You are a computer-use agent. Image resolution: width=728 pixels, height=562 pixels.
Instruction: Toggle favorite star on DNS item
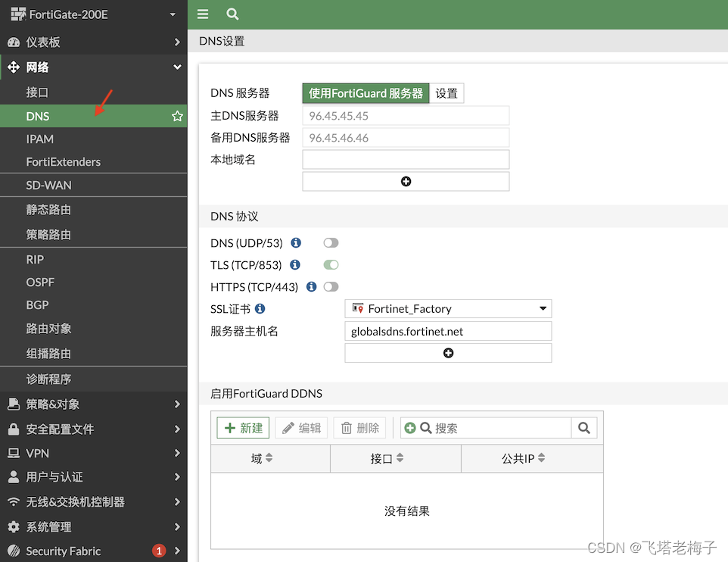coord(177,116)
